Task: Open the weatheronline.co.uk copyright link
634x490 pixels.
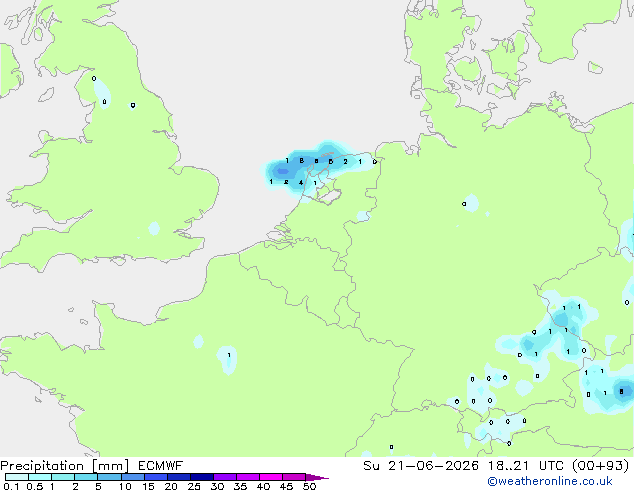Action: click(x=550, y=481)
